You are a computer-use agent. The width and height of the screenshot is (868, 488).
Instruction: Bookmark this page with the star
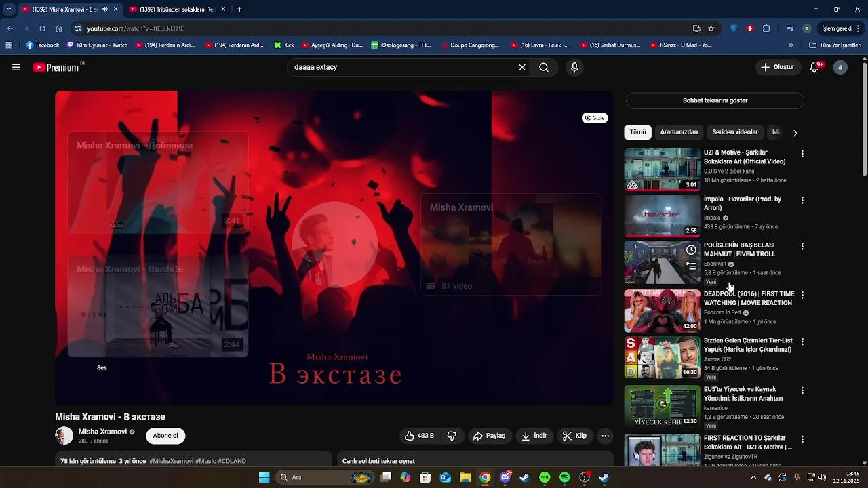711,28
